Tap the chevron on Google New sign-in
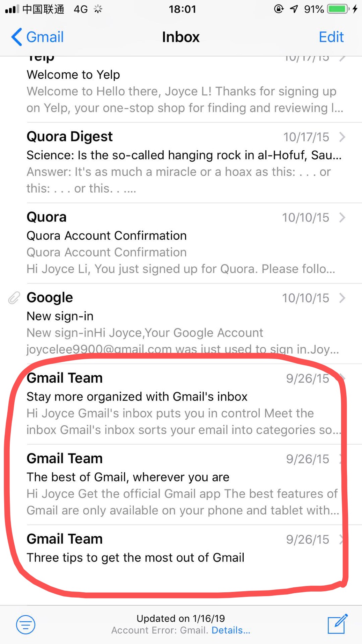 (x=342, y=298)
